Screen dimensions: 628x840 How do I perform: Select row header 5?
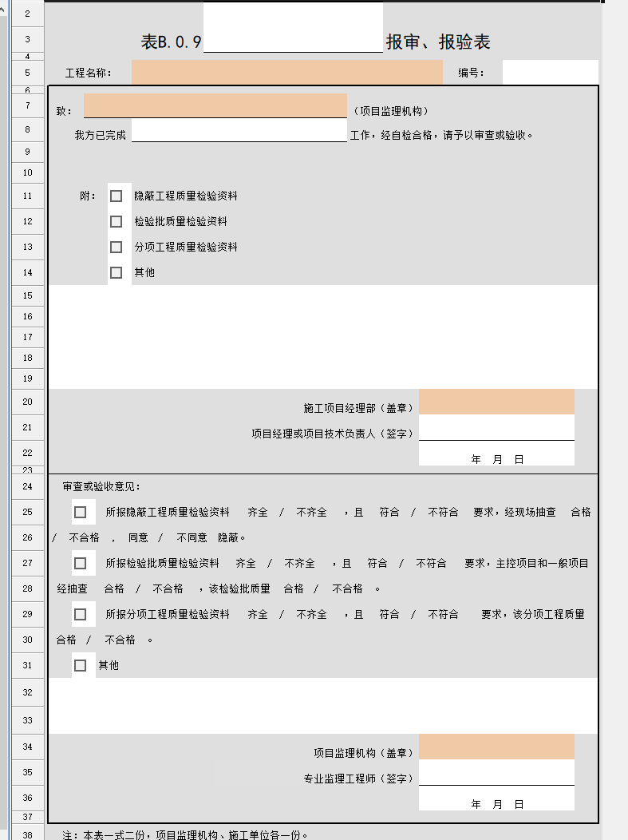(28, 73)
